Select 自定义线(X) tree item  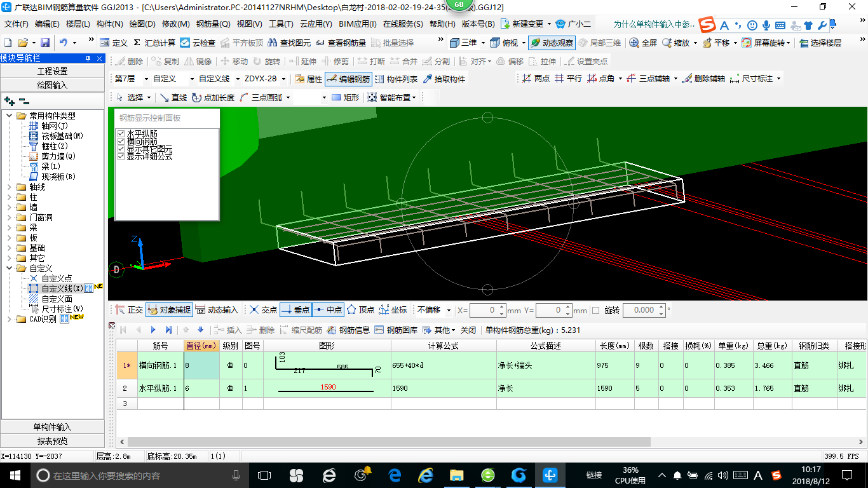(62, 288)
